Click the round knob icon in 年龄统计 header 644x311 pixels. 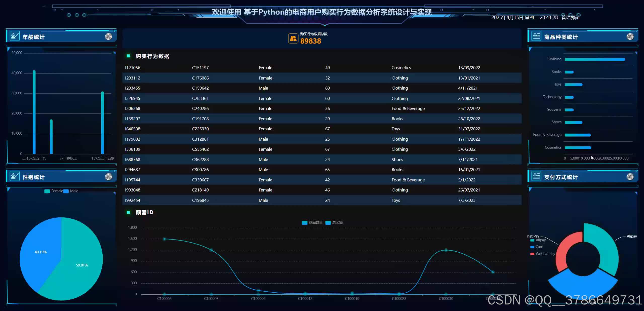pyautogui.click(x=108, y=37)
